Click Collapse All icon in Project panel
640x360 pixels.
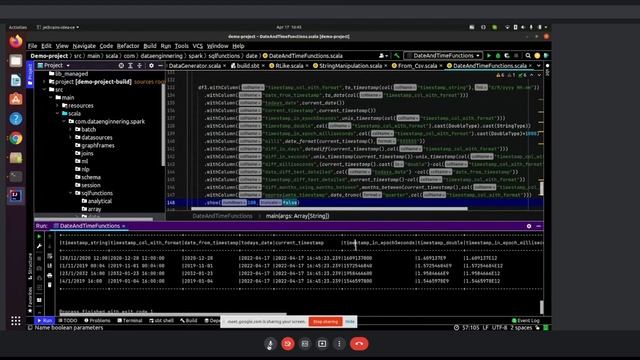tap(140, 65)
